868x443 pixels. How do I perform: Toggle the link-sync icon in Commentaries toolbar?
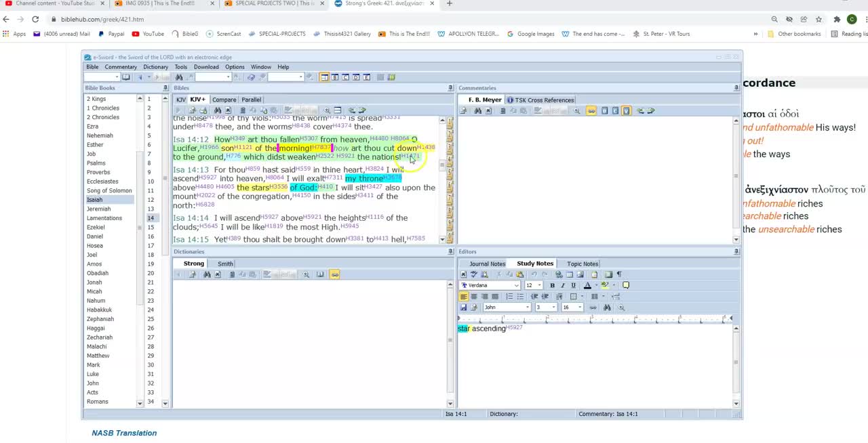click(x=592, y=111)
